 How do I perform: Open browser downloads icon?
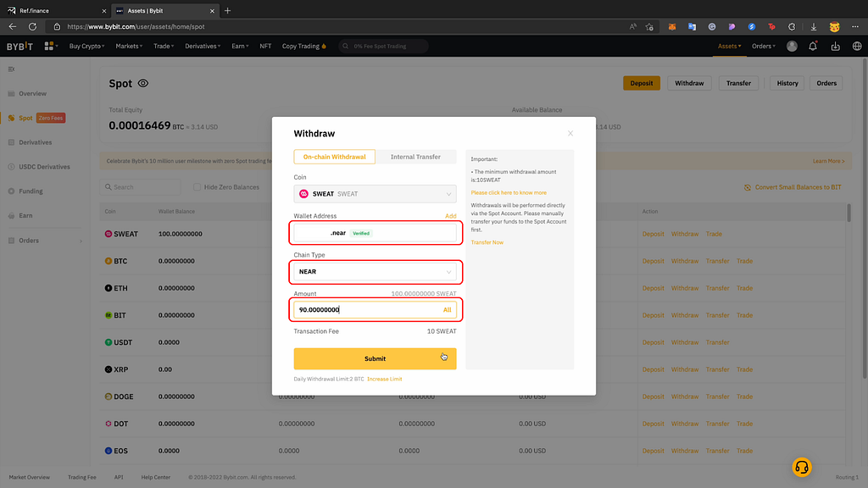point(814,26)
